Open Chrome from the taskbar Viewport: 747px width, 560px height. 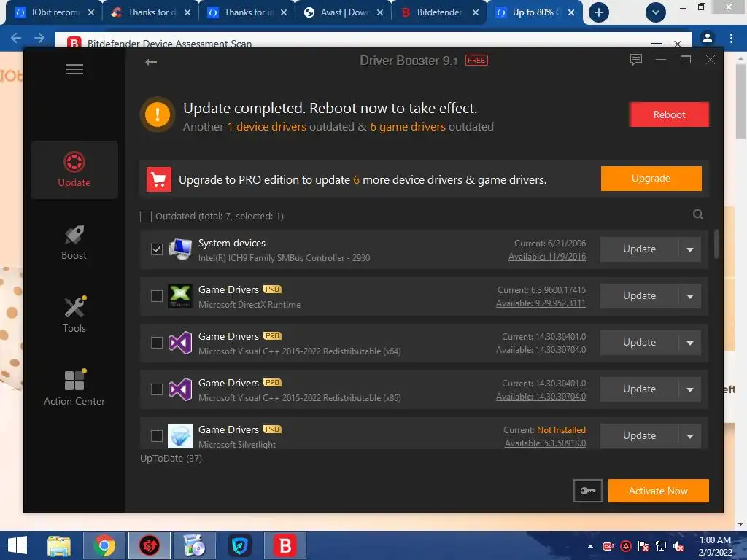pyautogui.click(x=104, y=545)
